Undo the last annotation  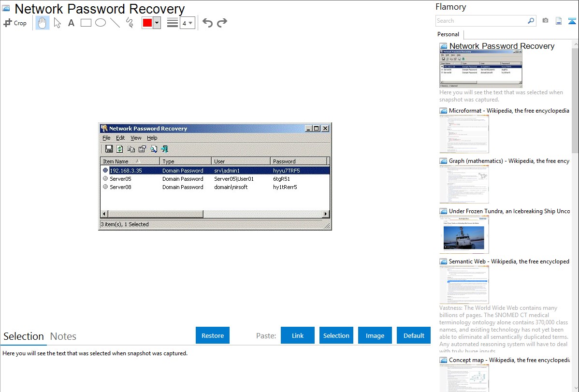[207, 23]
